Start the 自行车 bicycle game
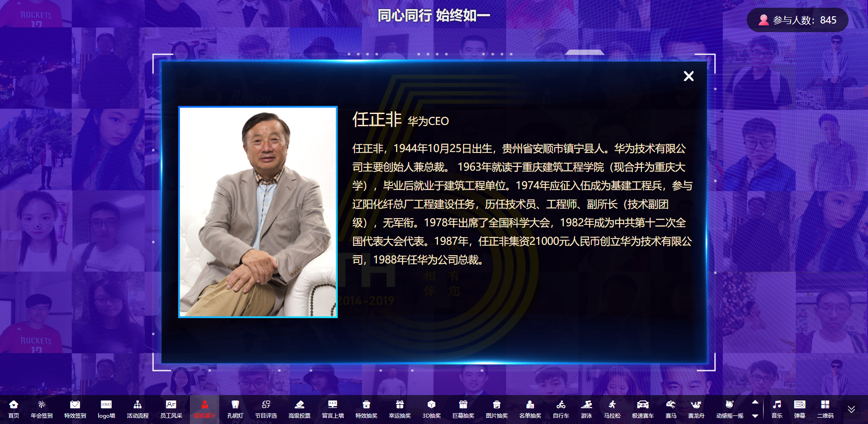 (561, 409)
